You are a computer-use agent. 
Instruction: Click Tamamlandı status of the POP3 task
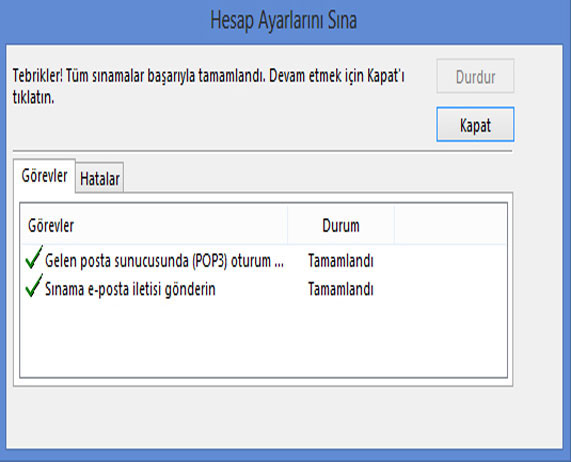pyautogui.click(x=341, y=261)
